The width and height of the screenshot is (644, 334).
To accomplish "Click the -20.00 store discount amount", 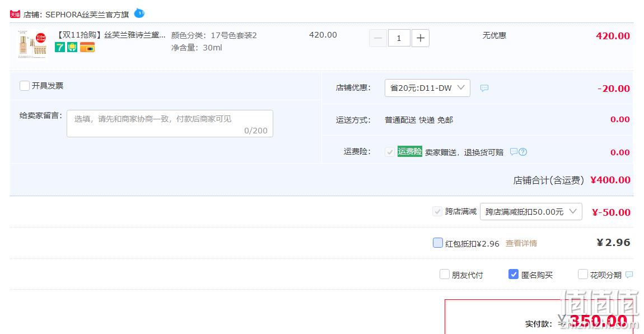I will (614, 89).
